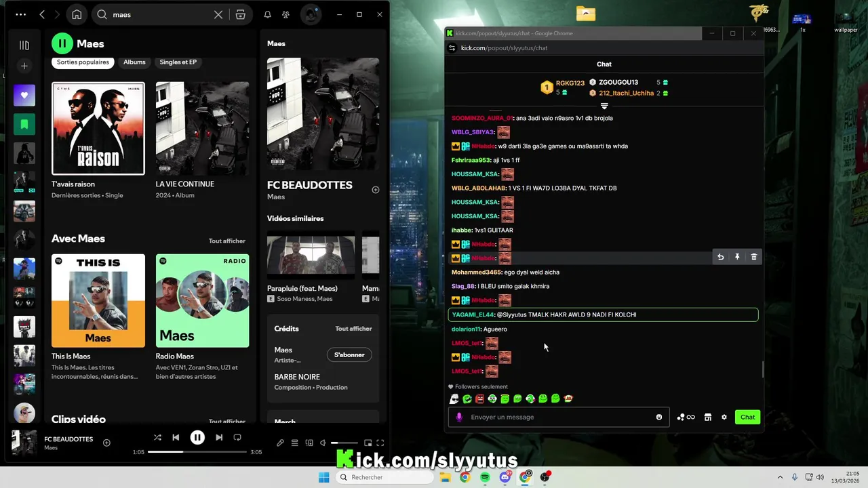Open the LA VIE CONTINUE album
This screenshot has height=488, width=868.
tap(202, 129)
